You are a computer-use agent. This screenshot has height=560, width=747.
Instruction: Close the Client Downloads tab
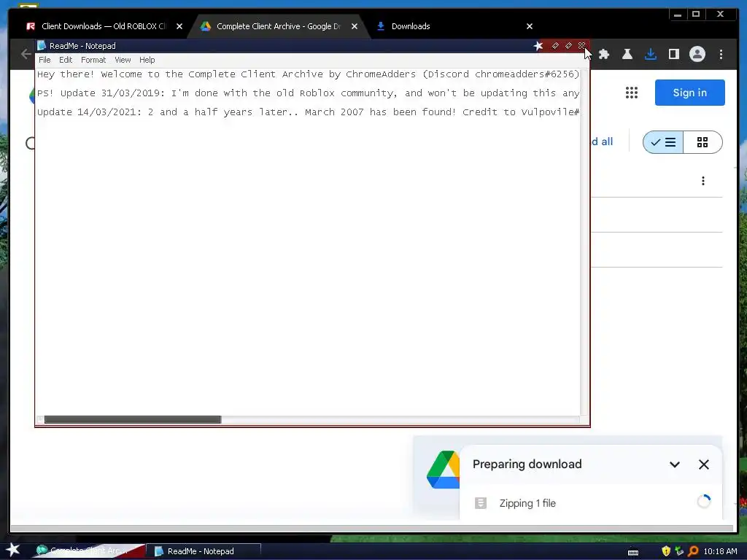tap(179, 27)
